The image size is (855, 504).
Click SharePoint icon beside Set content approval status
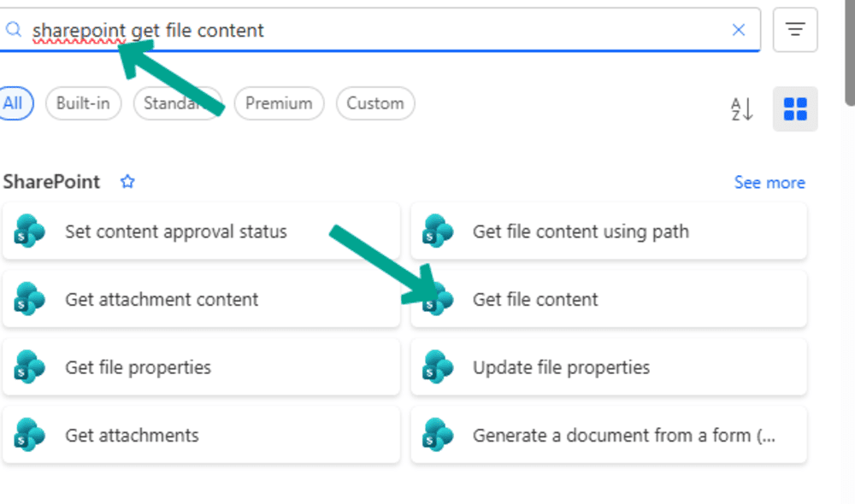(x=29, y=231)
